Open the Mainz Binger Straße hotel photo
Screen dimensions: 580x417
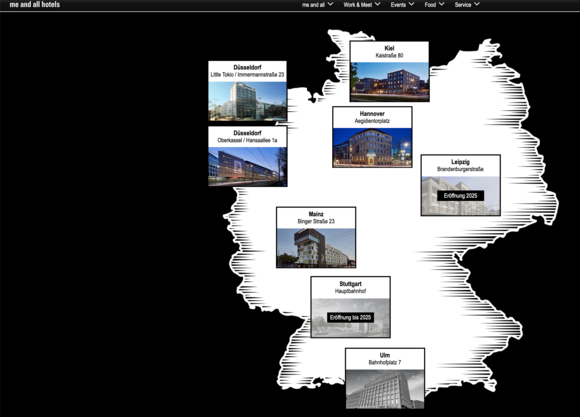[x=316, y=248]
